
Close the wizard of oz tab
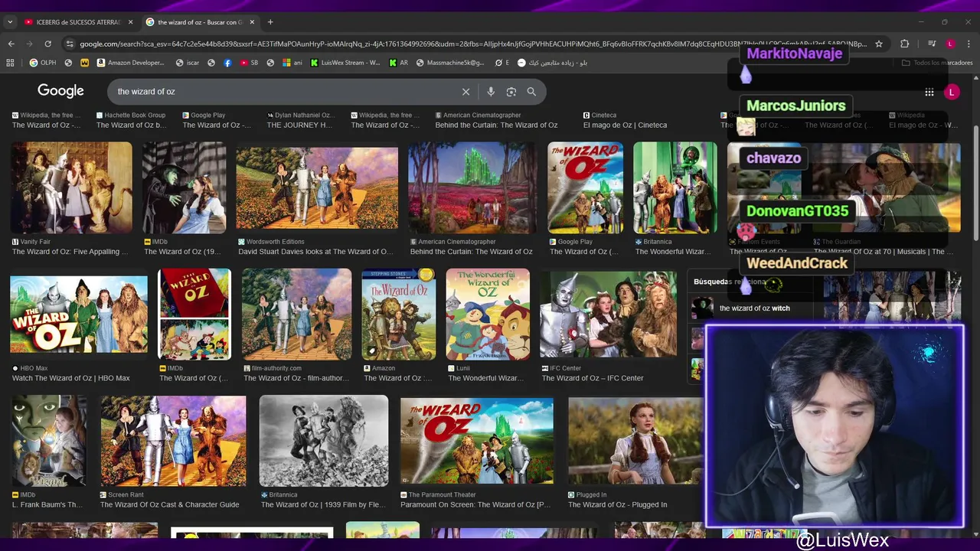click(252, 22)
